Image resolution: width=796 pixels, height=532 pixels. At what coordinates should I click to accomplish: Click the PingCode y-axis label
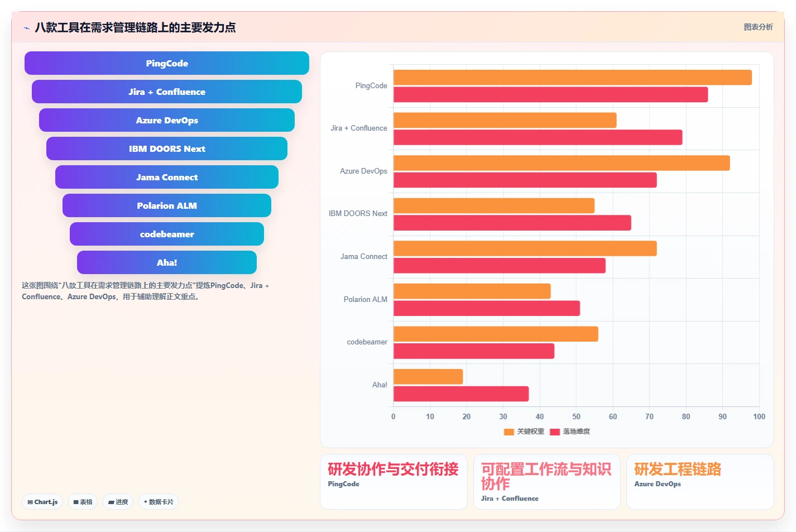[x=371, y=86]
